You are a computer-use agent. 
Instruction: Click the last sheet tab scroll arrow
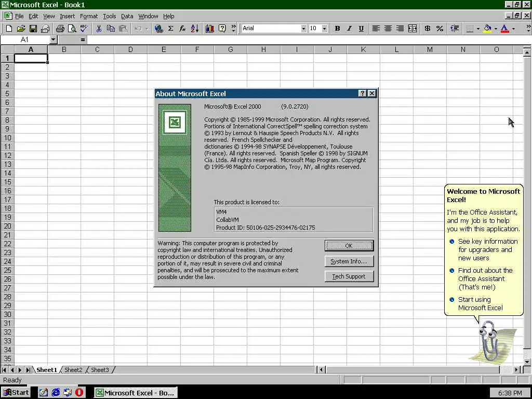click(28, 370)
